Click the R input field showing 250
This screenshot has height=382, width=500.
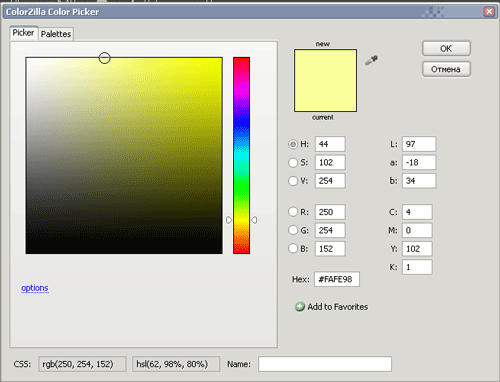[330, 212]
